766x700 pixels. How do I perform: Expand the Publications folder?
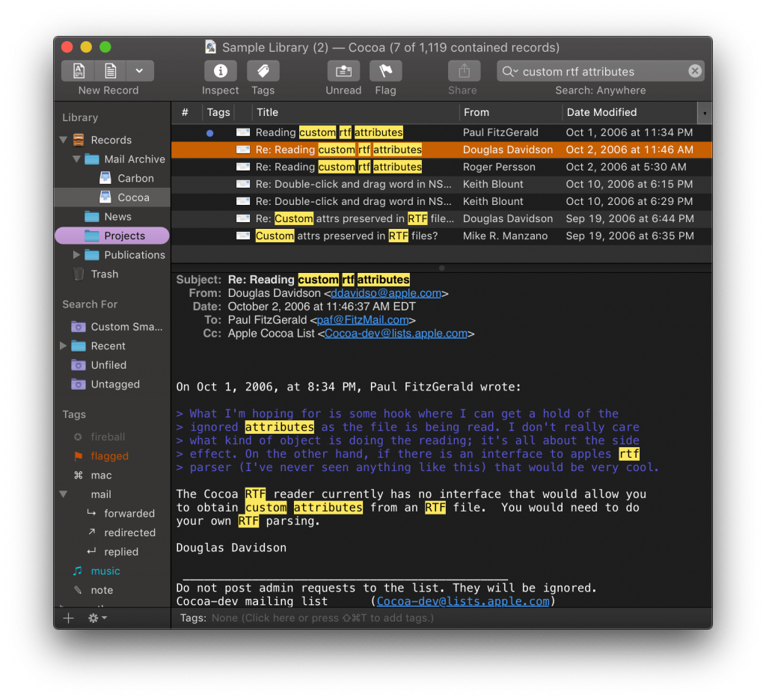76,255
